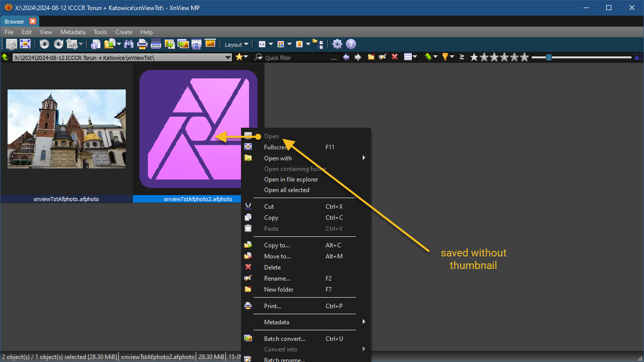Click the red X delete icon in address bar
644x362 pixels.
(x=394, y=57)
